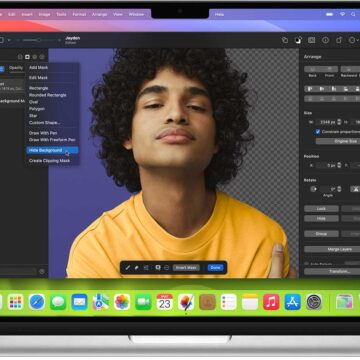Select the eraser tool in the mask toolbar
360x360 pixels.
pyautogui.click(x=137, y=268)
